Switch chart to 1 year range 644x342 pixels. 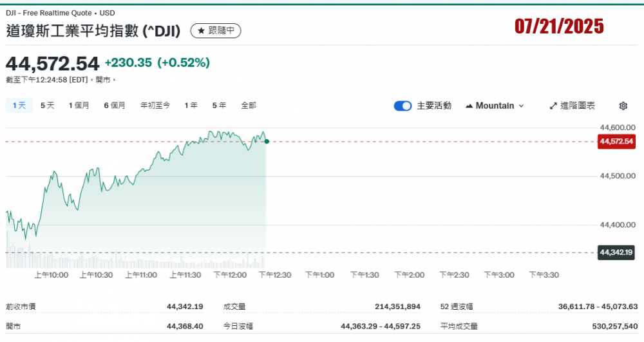pos(191,105)
